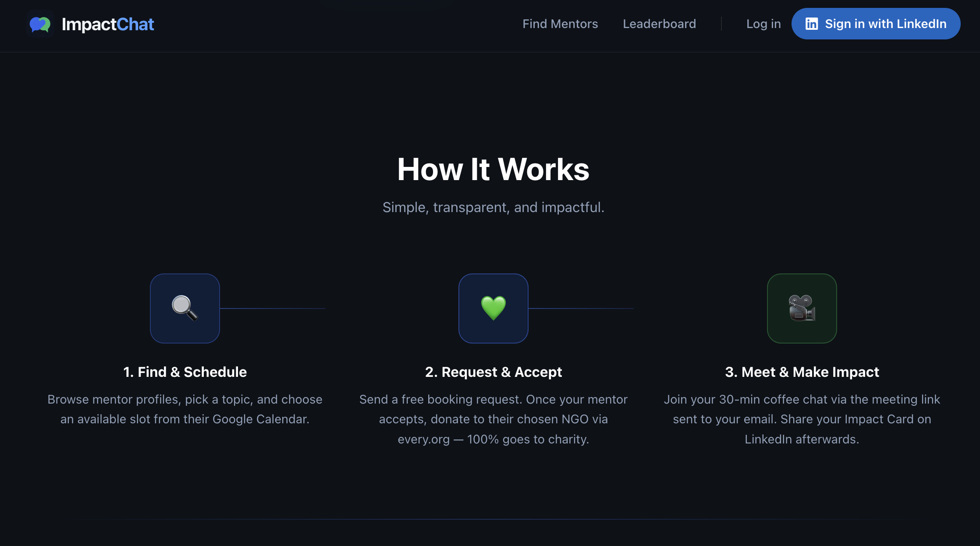
Task: Click the LinkedIn icon inside the sign-in button
Action: pyautogui.click(x=811, y=24)
